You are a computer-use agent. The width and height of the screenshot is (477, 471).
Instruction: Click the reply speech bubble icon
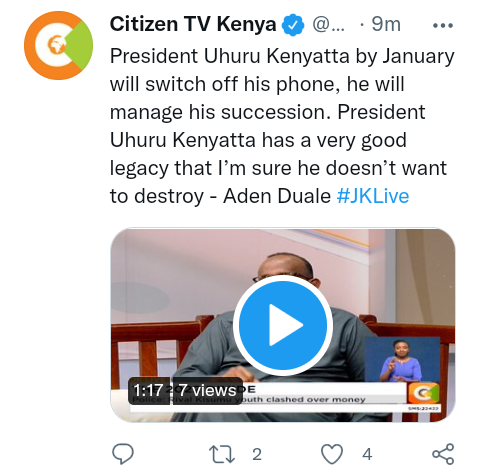pyautogui.click(x=123, y=454)
